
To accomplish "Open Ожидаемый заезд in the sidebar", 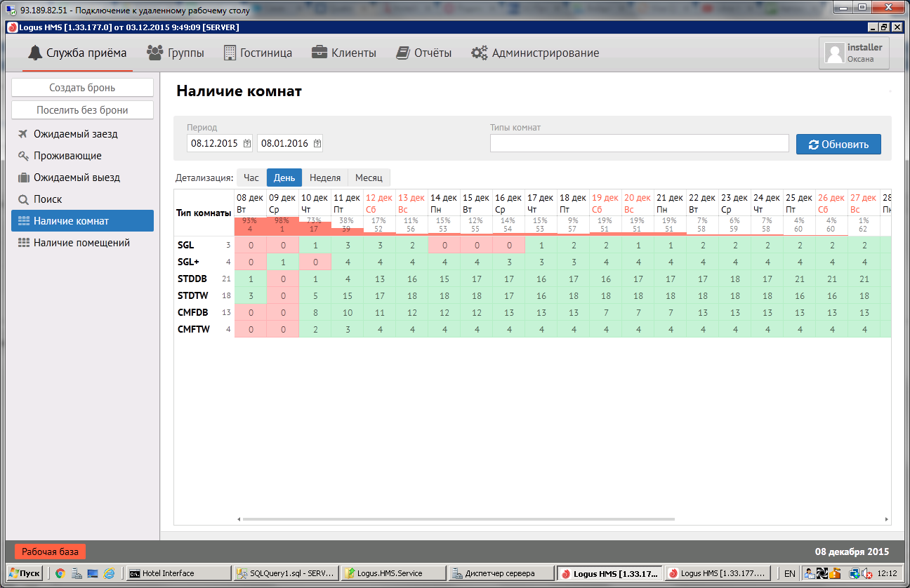I will pyautogui.click(x=75, y=134).
